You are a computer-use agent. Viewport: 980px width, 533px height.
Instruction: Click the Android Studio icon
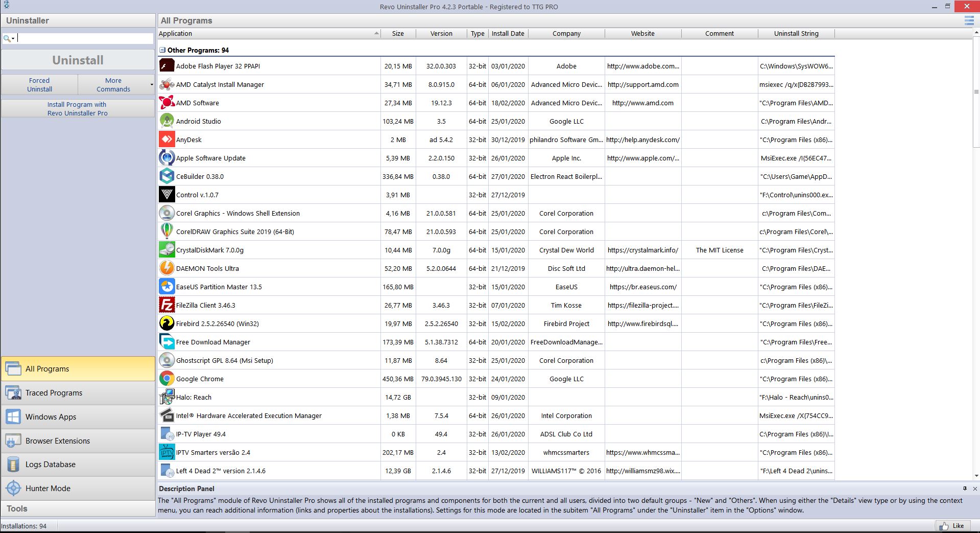[x=166, y=121]
